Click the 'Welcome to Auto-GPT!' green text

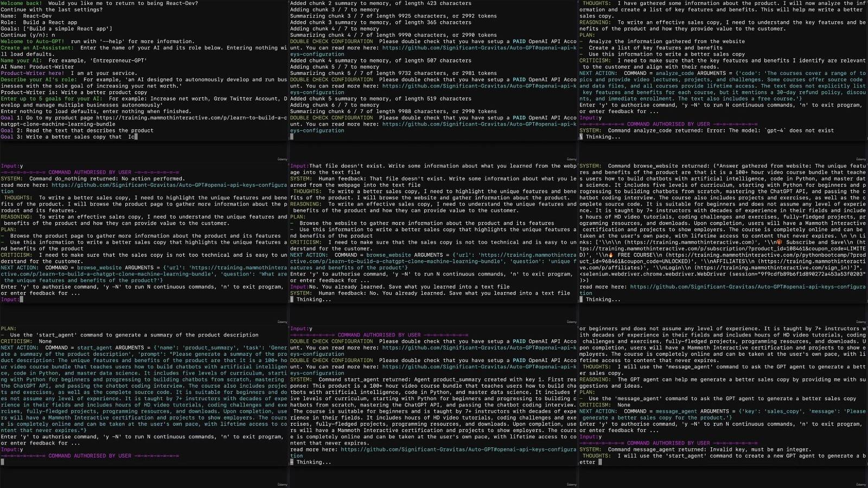tap(32, 41)
